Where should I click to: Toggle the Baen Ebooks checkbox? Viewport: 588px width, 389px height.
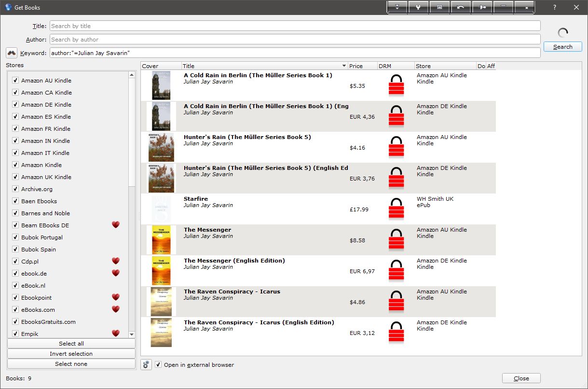15,201
